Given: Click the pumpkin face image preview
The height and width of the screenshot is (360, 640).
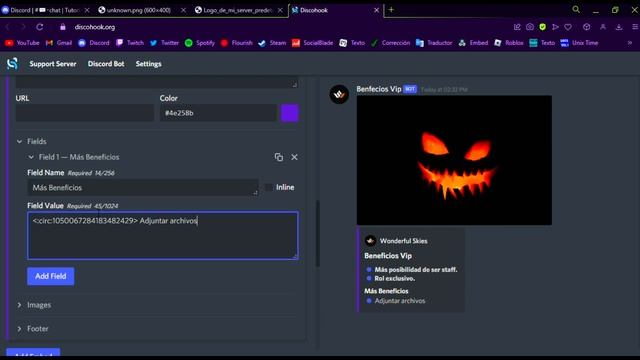Looking at the screenshot, I should [x=454, y=160].
